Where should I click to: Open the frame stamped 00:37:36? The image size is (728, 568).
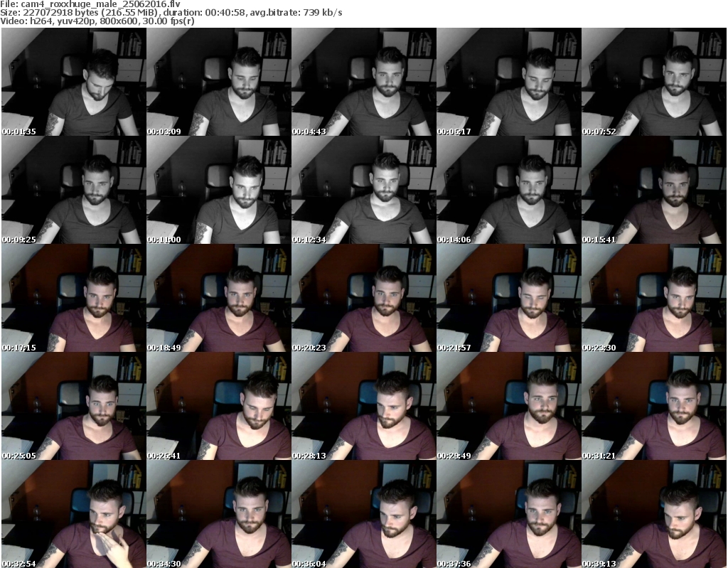pos(509,514)
